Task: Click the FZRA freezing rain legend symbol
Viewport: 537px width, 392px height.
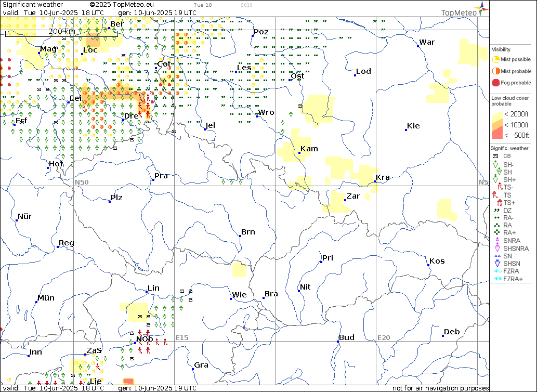Action: [499, 271]
